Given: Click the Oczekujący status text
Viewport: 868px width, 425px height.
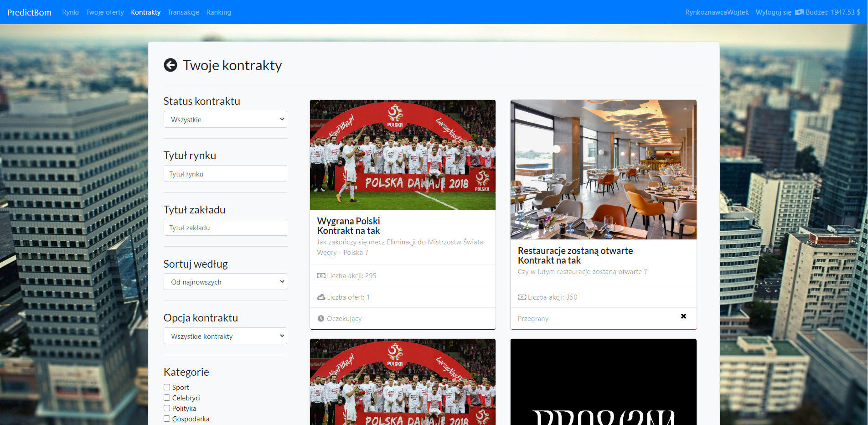Looking at the screenshot, I should 344,319.
